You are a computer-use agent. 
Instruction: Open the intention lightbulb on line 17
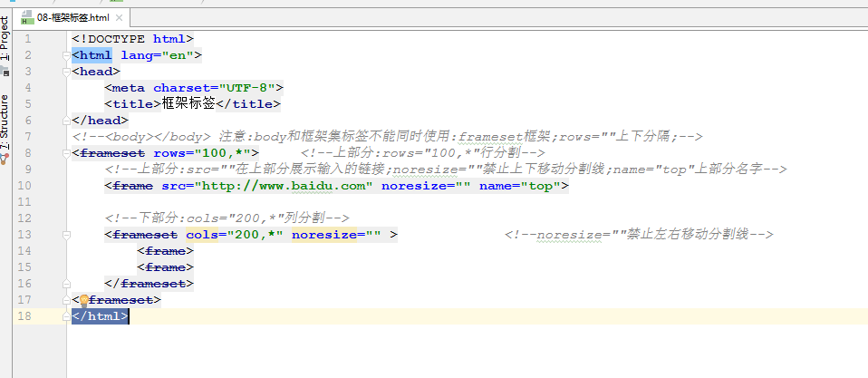click(83, 300)
